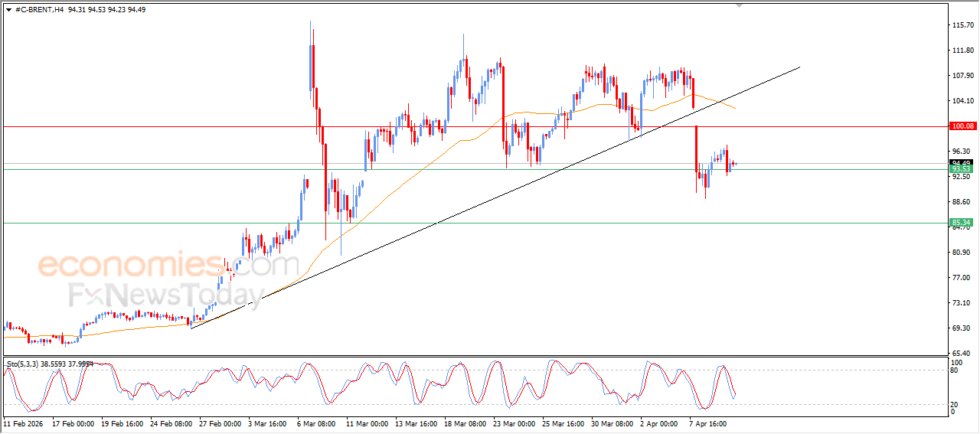980x434 pixels.
Task: Click the stochastic scale value 80
Action: point(954,370)
